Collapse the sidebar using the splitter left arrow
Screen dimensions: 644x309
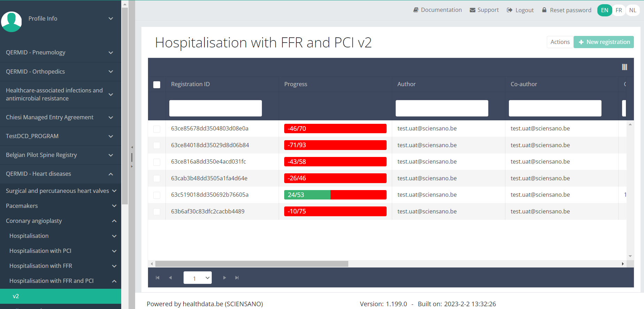(x=132, y=147)
